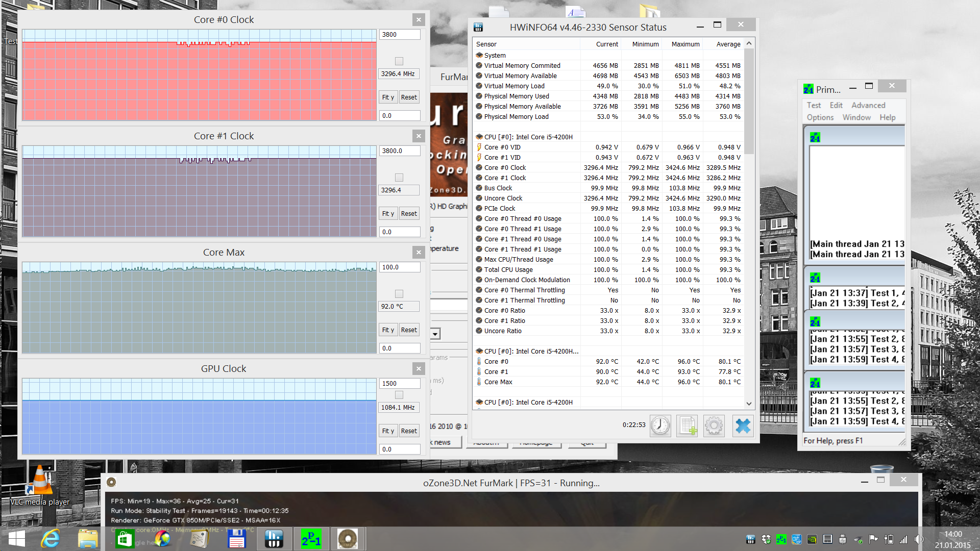This screenshot has height=551, width=980.
Task: Click the blue X close sensors icon
Action: tap(743, 425)
